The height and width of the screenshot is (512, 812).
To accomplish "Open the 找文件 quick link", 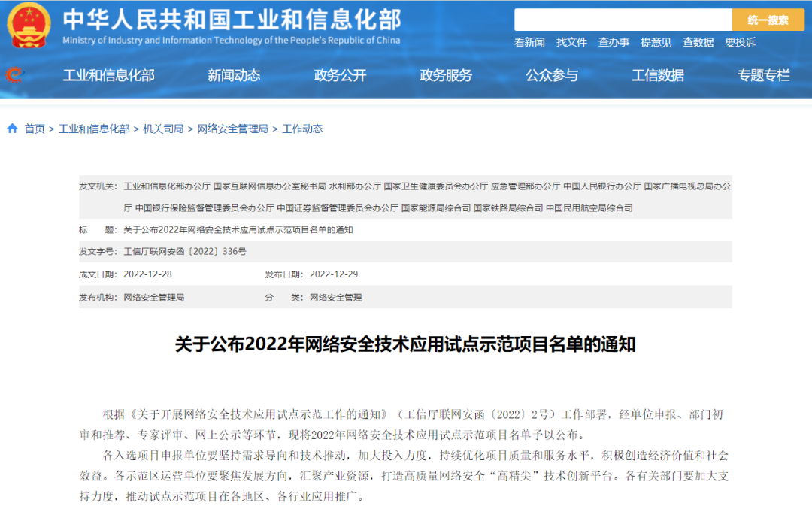I will point(571,43).
